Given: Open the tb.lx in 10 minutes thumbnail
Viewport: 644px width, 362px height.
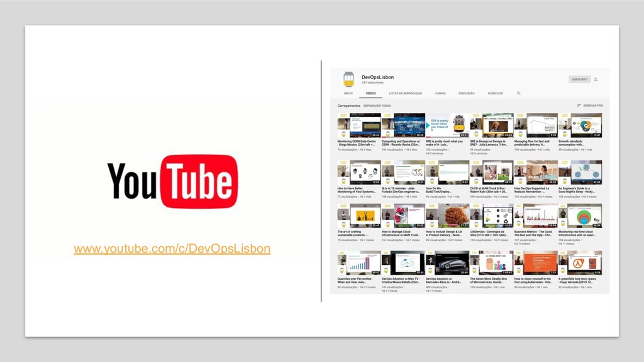Looking at the screenshot, I should (403, 172).
